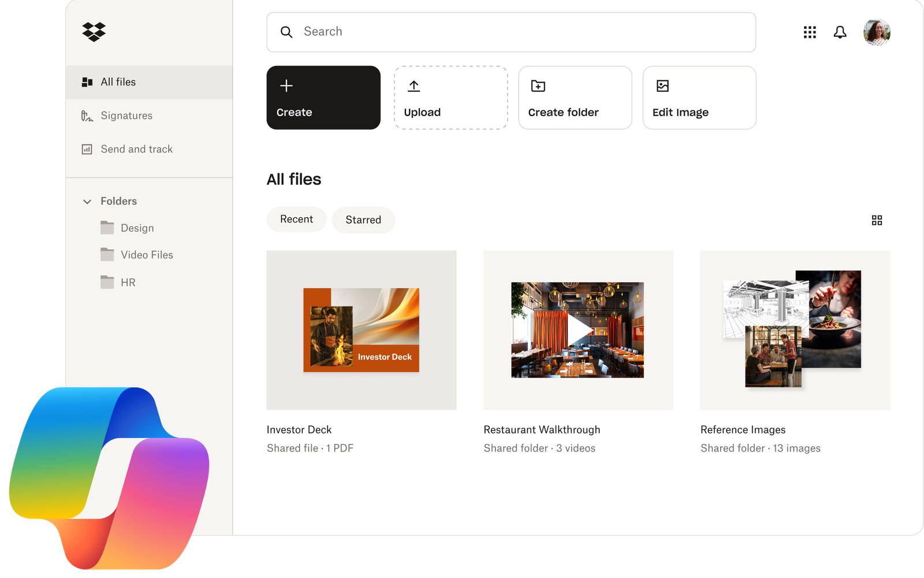Select the Signatures pen icon

[x=86, y=116]
